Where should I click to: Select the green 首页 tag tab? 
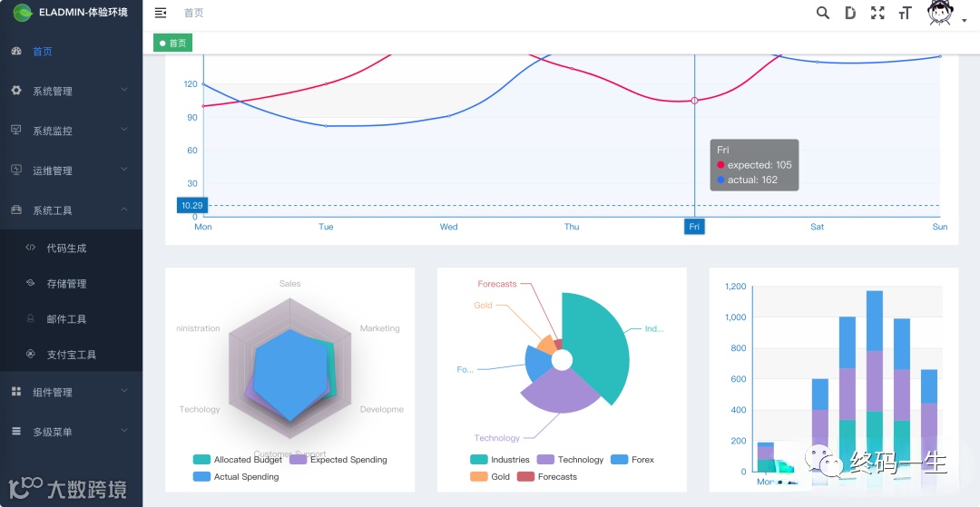coord(173,44)
